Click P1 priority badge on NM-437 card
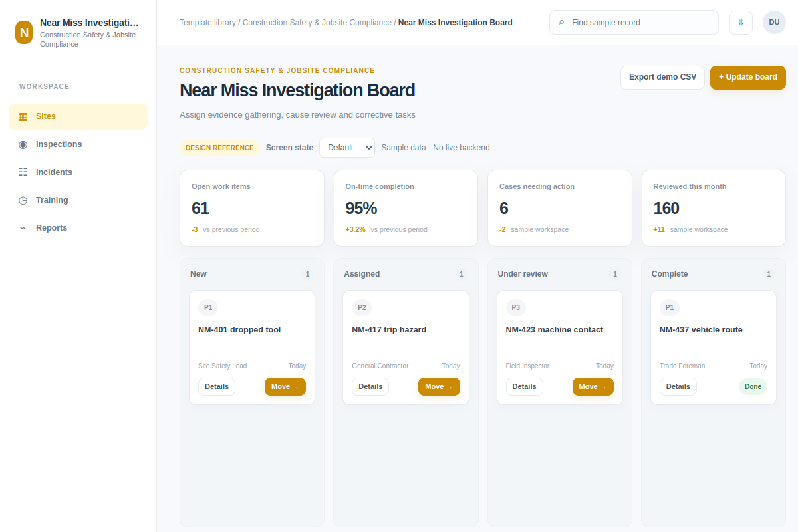The height and width of the screenshot is (532, 798). [x=670, y=307]
